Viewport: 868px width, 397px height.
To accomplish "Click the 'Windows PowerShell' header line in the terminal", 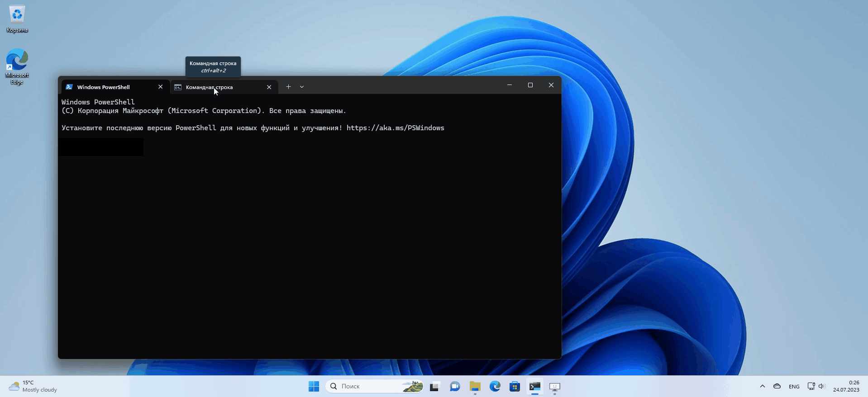I will (98, 102).
